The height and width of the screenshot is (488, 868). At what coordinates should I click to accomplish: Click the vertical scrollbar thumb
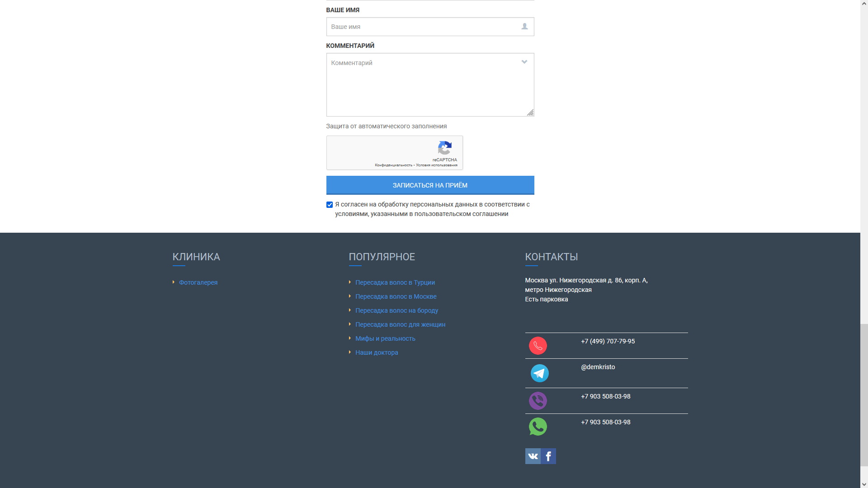[864, 395]
